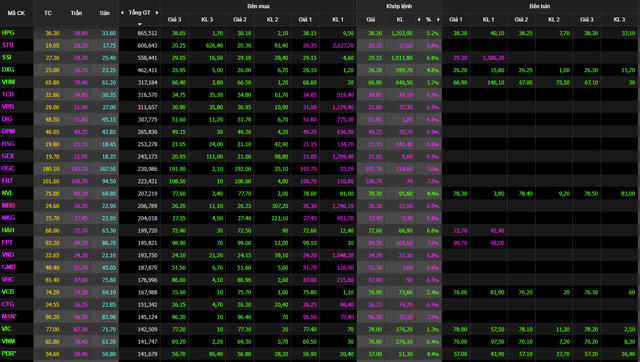Select HPG total value 865,512
This screenshot has width=640, height=362.
[x=147, y=33]
